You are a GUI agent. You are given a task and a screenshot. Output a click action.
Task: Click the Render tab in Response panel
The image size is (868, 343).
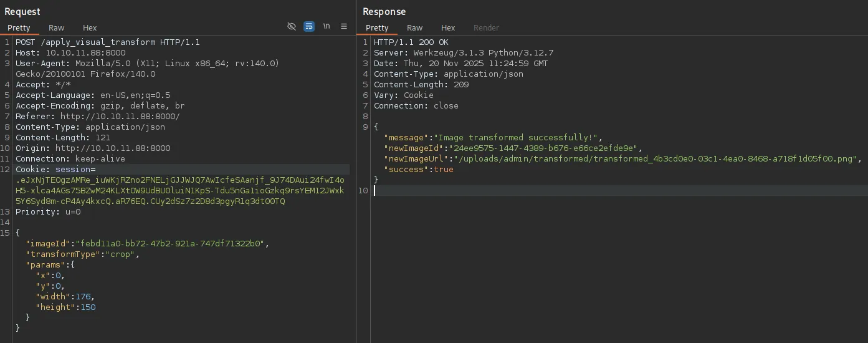[x=486, y=27]
